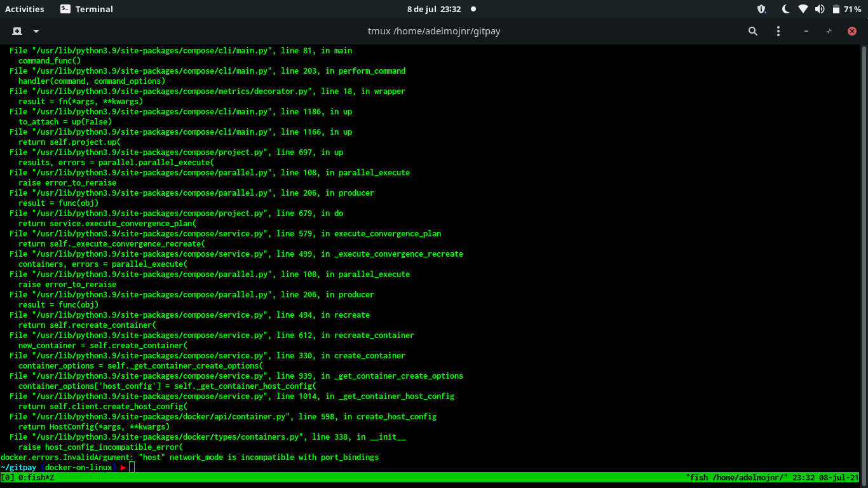
Task: Click the return self.project.up( line
Action: pyautogui.click(x=69, y=142)
